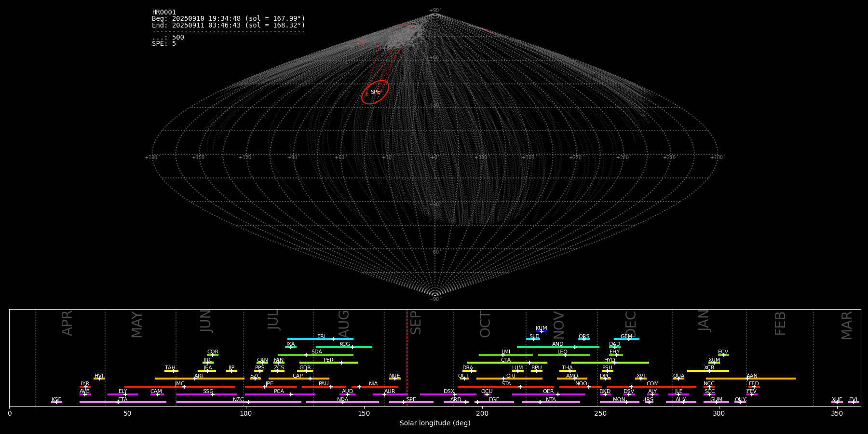Click the SDA shower activity bar
Screen dimensions: 868x434
[x=315, y=355]
